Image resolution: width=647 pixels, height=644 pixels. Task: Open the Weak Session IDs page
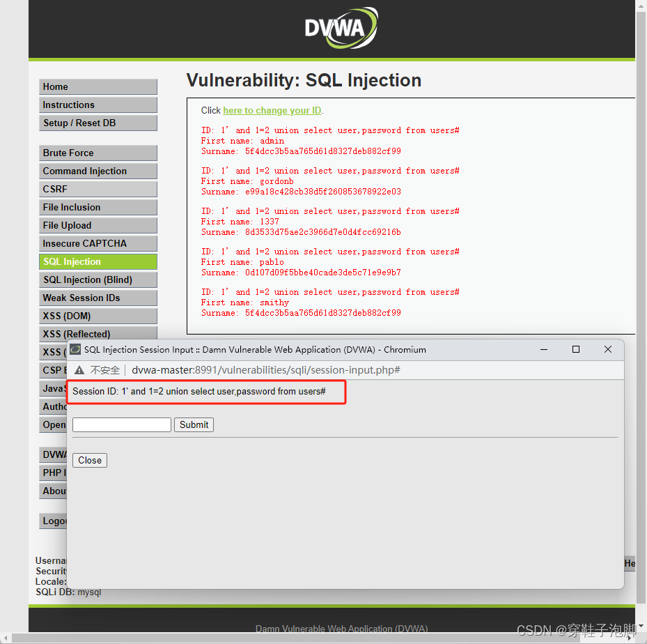(98, 298)
